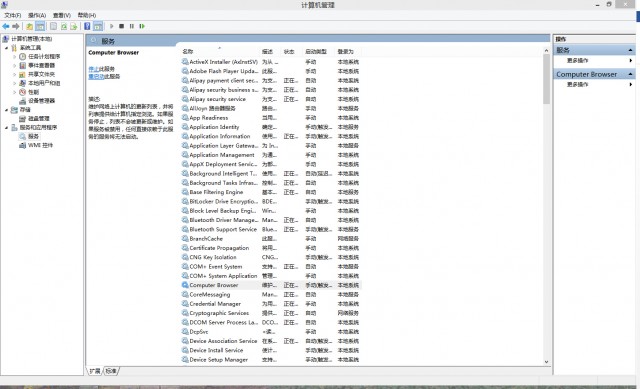This screenshot has height=389, width=640.
Task: Select the Bluetooth Support Service row
Action: tap(271, 229)
